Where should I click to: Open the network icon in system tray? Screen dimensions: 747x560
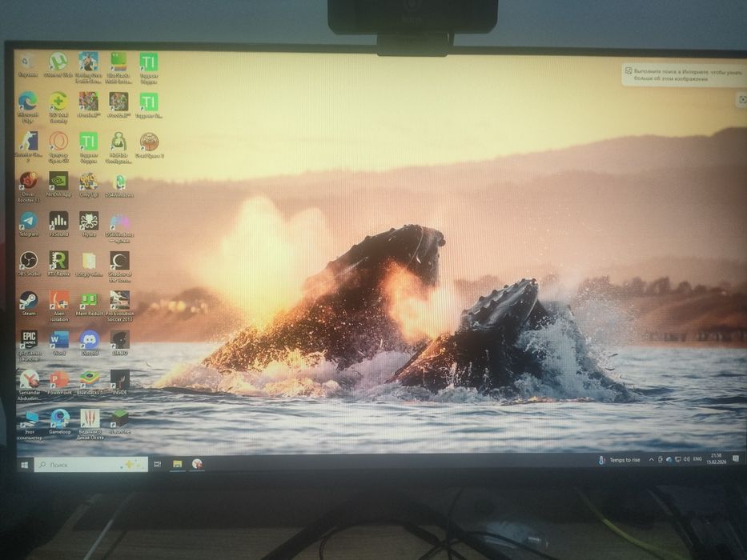[678, 459]
